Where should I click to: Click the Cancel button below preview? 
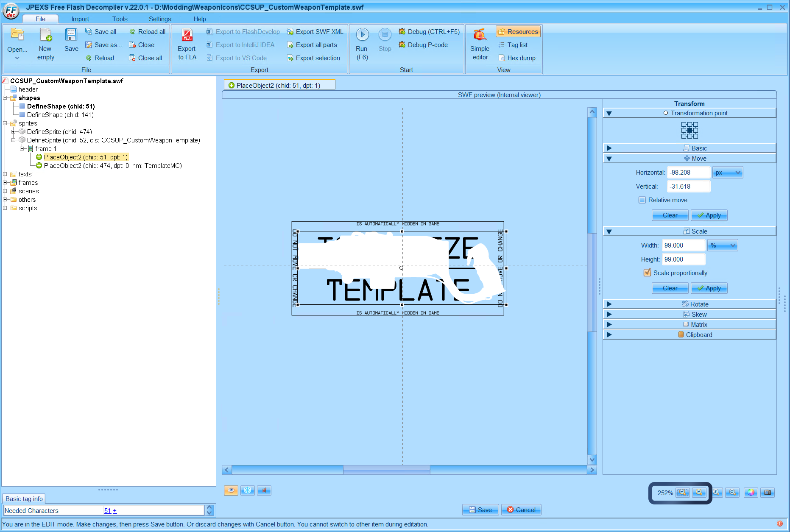coord(521,510)
